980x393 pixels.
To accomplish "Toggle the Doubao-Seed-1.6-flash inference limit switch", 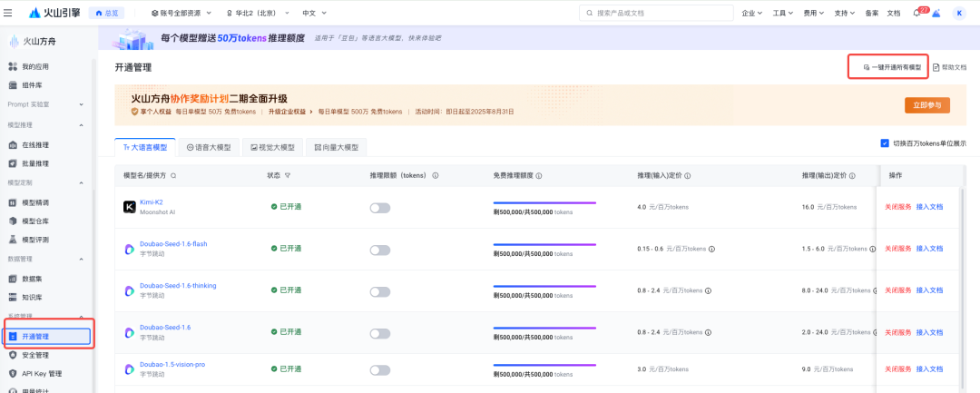I will pyautogui.click(x=380, y=250).
